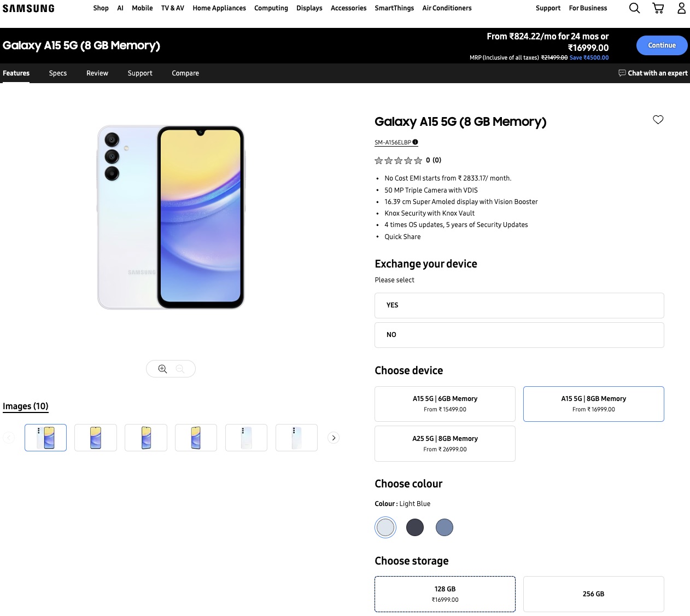Switch to the Specs tab
The height and width of the screenshot is (616, 690).
(x=58, y=73)
